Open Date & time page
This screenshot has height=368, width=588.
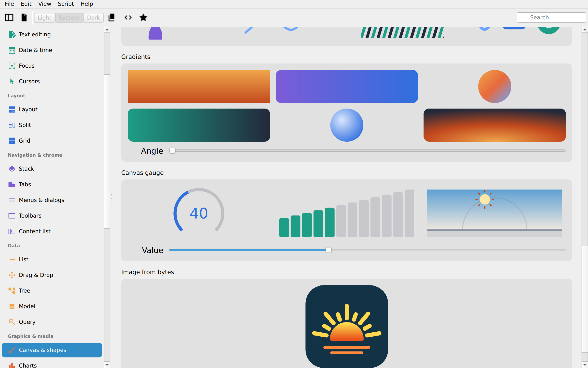52,50
